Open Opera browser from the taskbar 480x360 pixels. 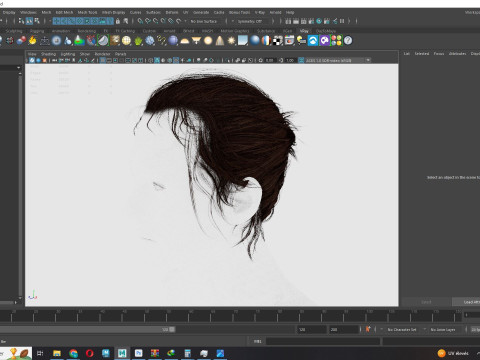tap(89, 353)
